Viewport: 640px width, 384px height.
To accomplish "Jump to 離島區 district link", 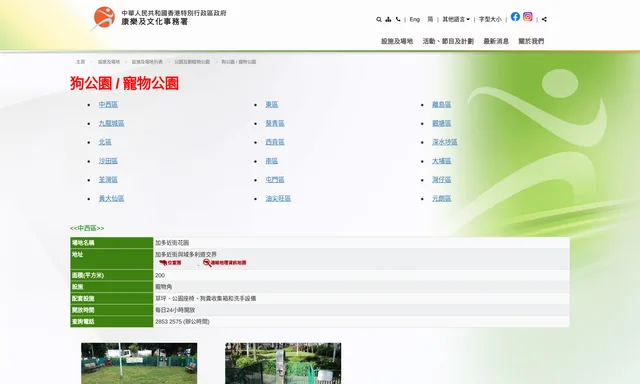I will pyautogui.click(x=442, y=104).
